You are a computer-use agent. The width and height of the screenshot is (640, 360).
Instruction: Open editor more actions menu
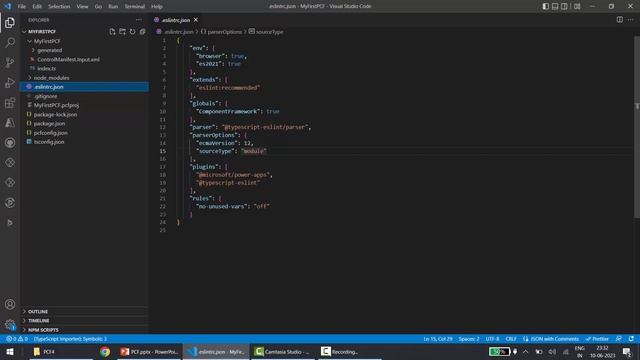[x=631, y=20]
